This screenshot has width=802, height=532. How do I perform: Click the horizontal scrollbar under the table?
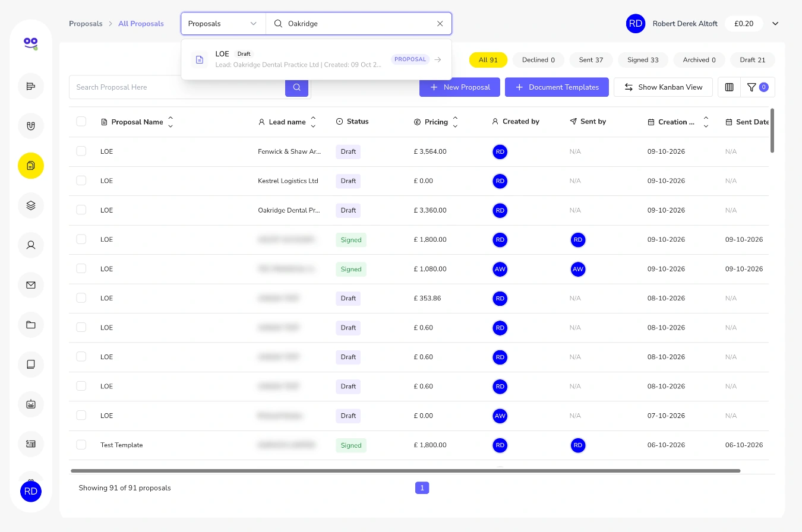406,471
